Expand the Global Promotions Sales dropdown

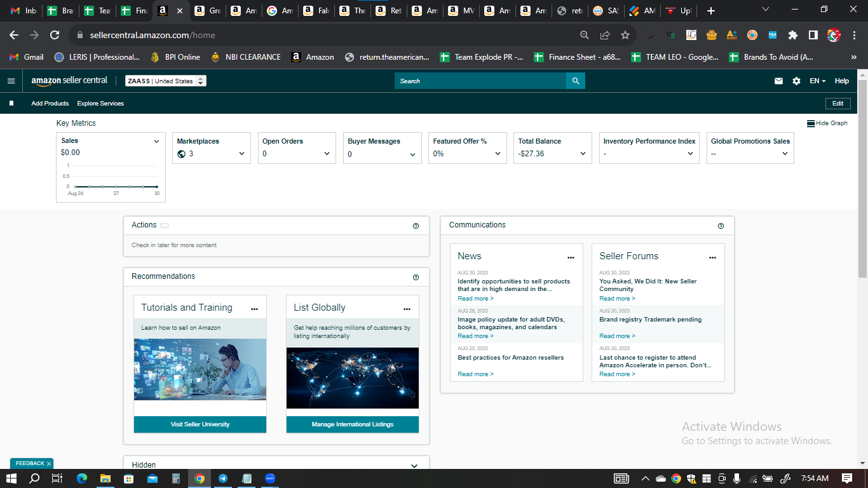[785, 154]
